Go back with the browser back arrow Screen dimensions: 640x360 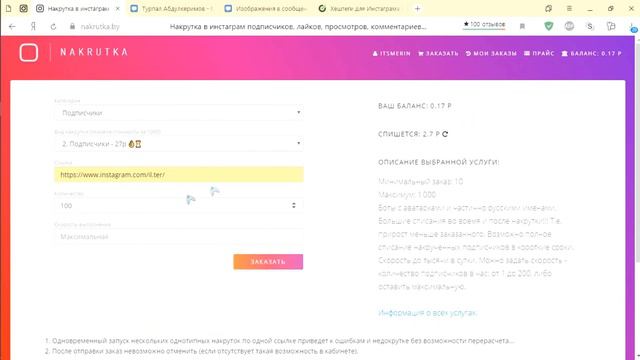[x=12, y=27]
